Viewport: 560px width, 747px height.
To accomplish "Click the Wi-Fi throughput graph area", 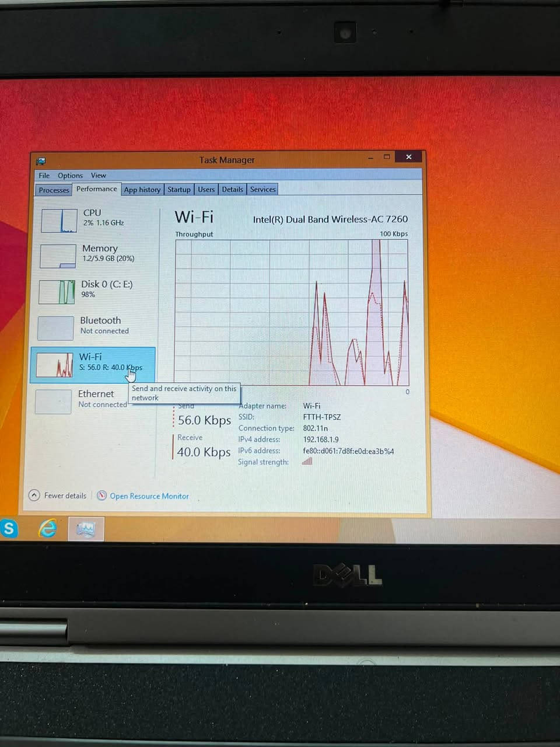I will 292,312.
